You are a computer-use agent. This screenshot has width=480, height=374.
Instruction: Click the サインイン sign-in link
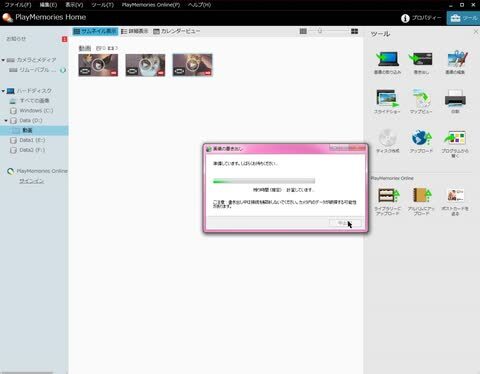31,181
